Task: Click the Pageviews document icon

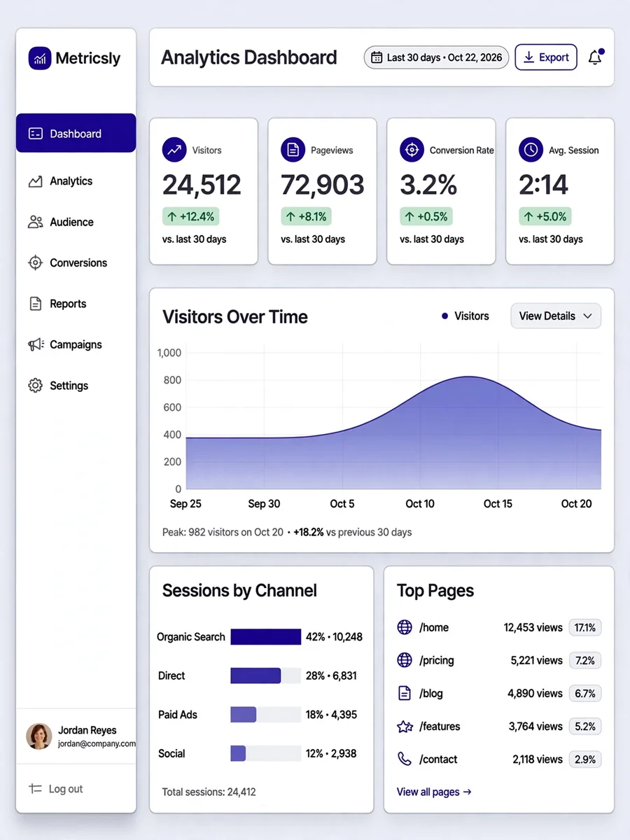Action: tap(293, 150)
